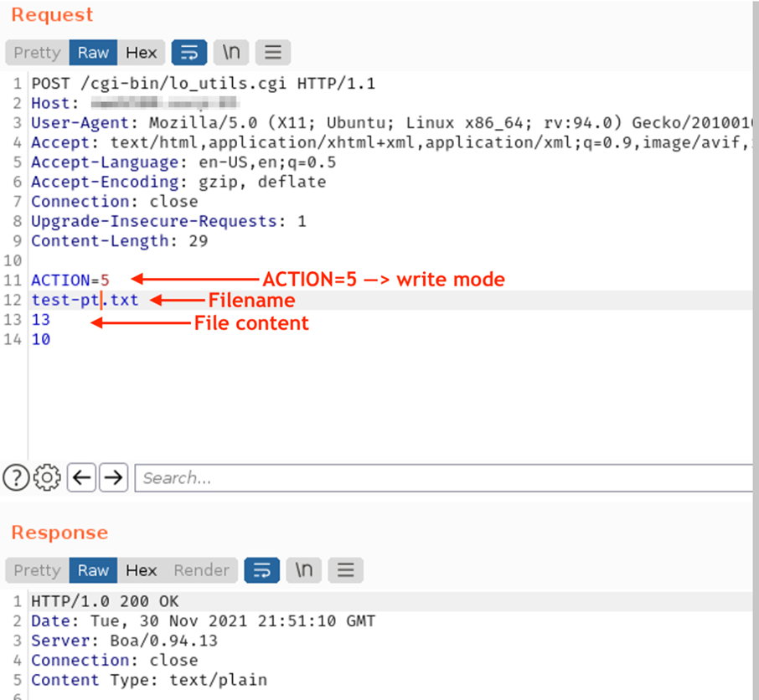Open the Render tab in Response
Viewport: 759px width, 700px height.
pyautogui.click(x=201, y=570)
